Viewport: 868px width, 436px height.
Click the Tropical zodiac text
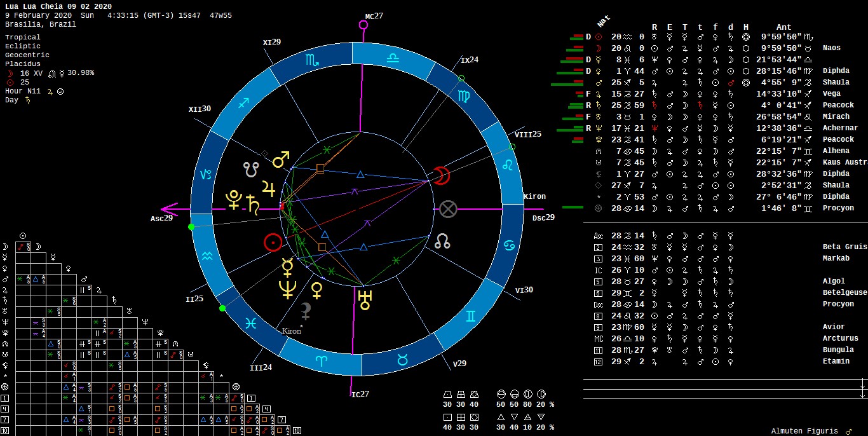coord(23,37)
